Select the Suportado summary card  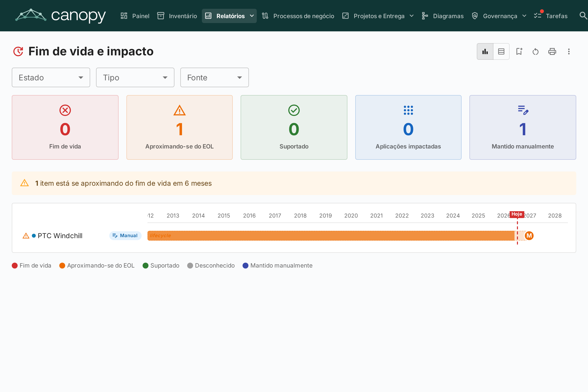point(294,127)
